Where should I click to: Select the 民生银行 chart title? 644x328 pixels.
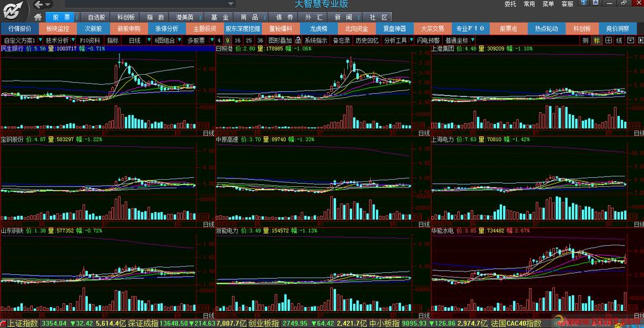tap(12, 49)
